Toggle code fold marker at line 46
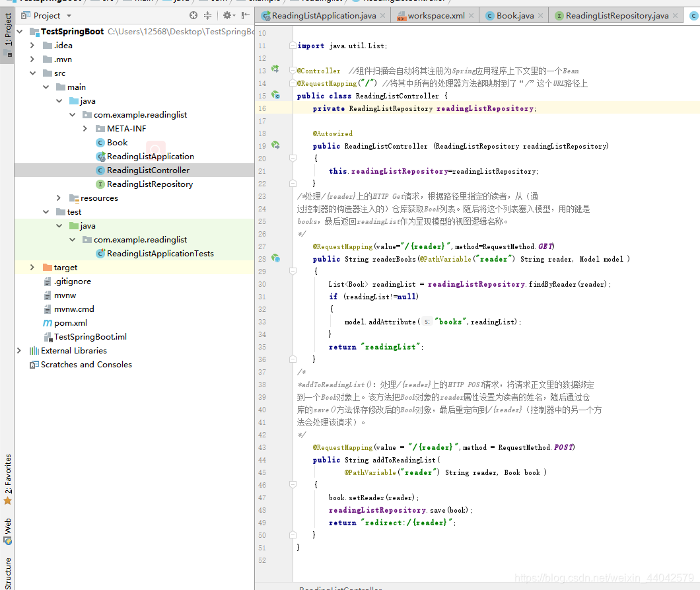This screenshot has width=700, height=590. (293, 484)
